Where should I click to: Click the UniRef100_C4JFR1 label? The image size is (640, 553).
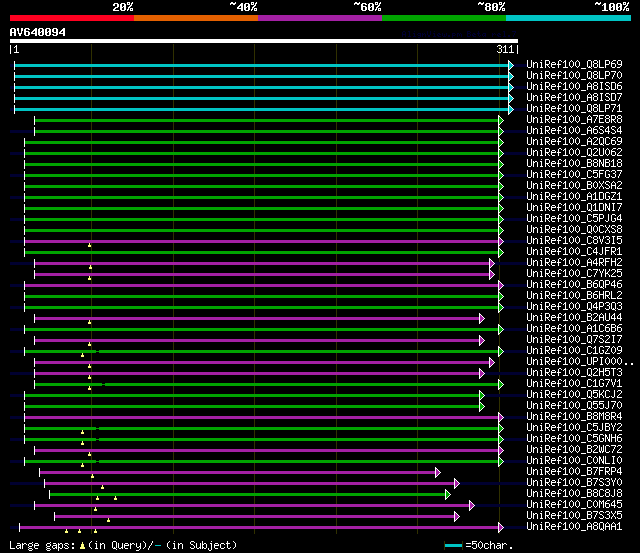574,252
